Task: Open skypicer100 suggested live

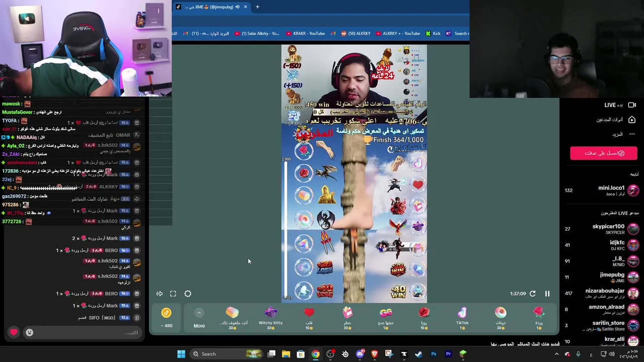Action: tap(601, 229)
